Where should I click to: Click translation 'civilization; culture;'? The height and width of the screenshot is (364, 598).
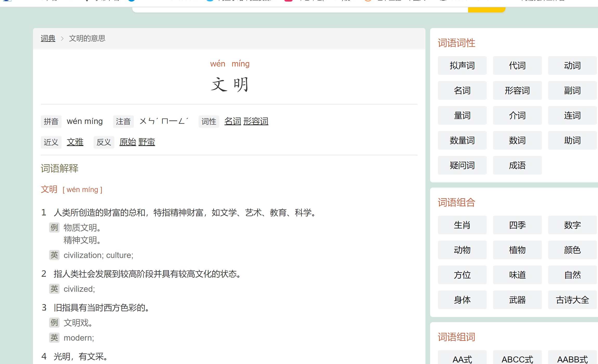[98, 255]
